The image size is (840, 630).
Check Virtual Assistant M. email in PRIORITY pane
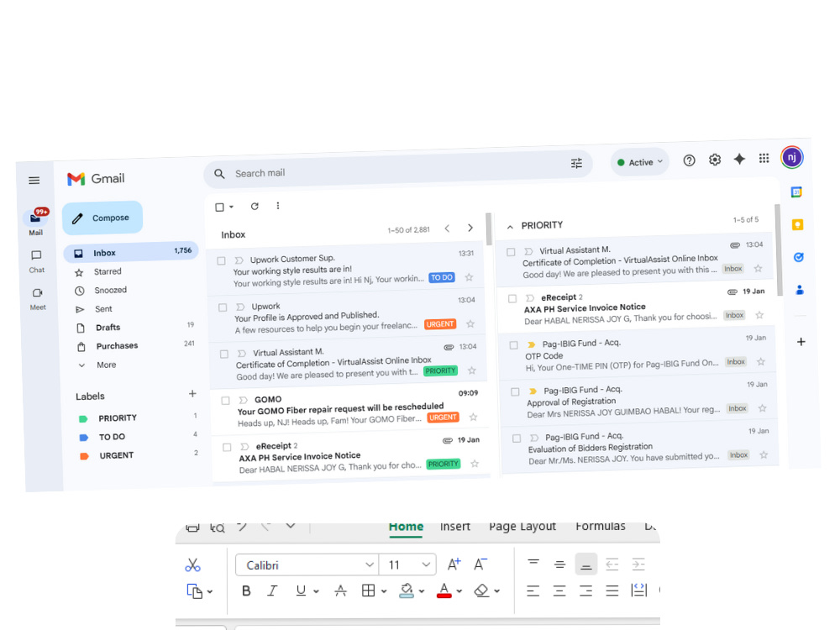click(x=511, y=252)
